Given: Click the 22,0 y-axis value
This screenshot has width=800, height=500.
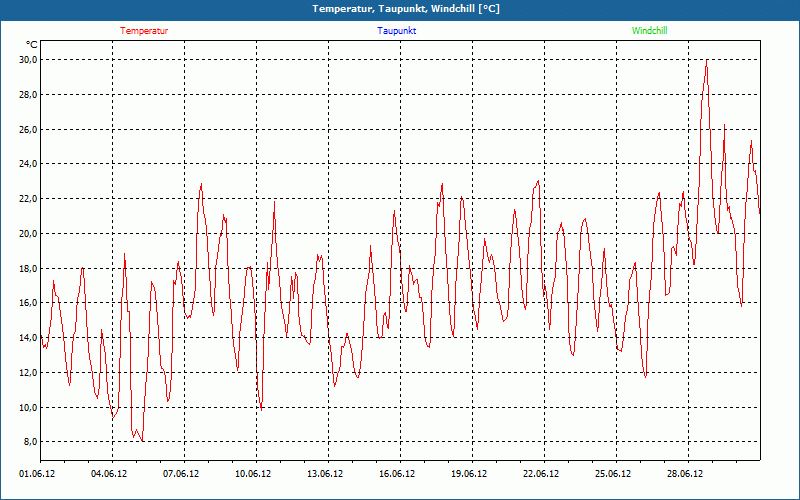Looking at the screenshot, I should (29, 198).
